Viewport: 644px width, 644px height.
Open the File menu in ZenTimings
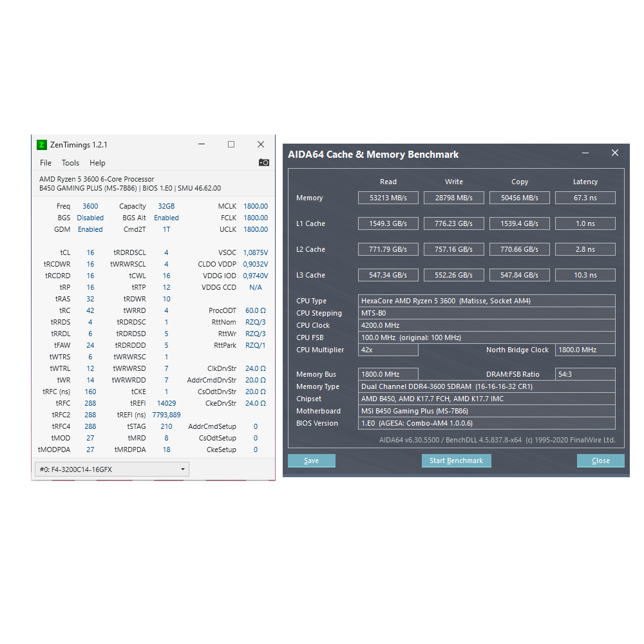tap(46, 163)
